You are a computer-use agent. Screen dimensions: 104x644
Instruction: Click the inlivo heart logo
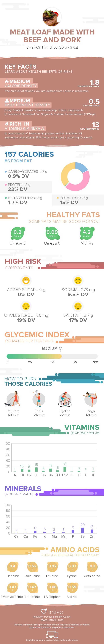(x=44, y=611)
